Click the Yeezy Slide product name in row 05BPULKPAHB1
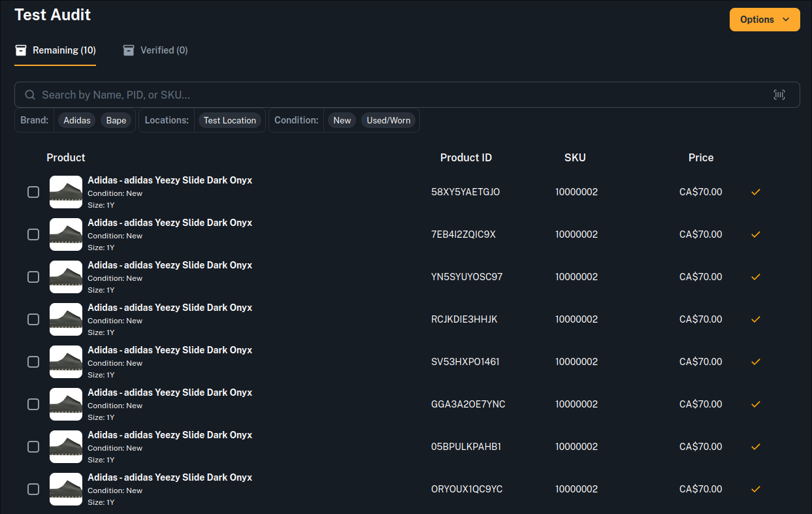 pyautogui.click(x=170, y=435)
